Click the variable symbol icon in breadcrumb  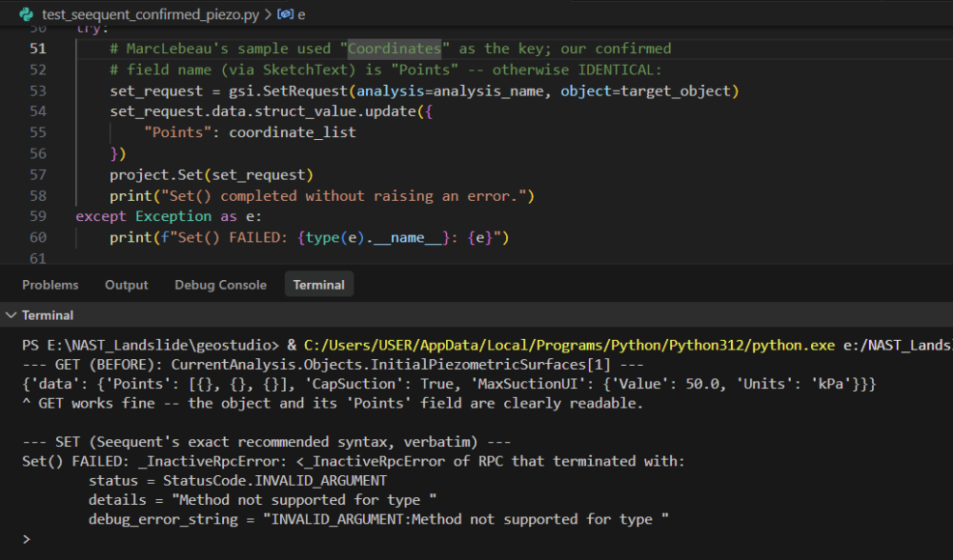click(285, 14)
